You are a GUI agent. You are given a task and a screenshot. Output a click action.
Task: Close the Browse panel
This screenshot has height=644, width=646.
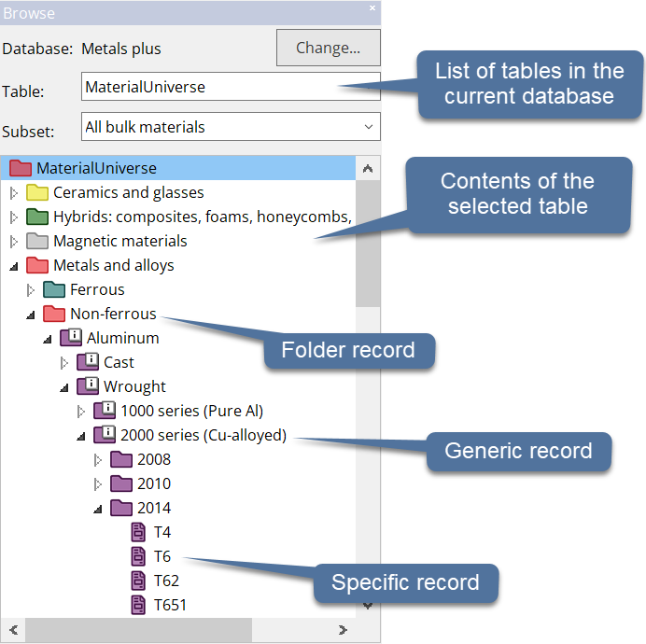(x=372, y=8)
